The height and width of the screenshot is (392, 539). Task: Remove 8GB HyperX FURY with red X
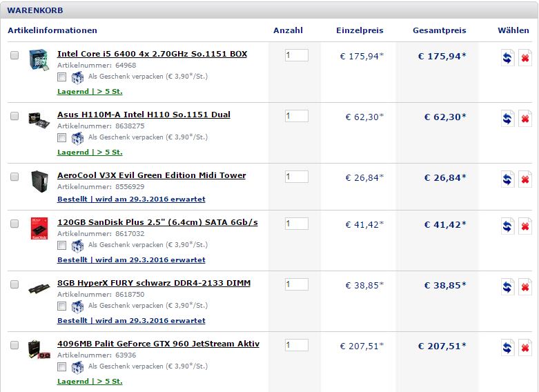pyautogui.click(x=525, y=287)
